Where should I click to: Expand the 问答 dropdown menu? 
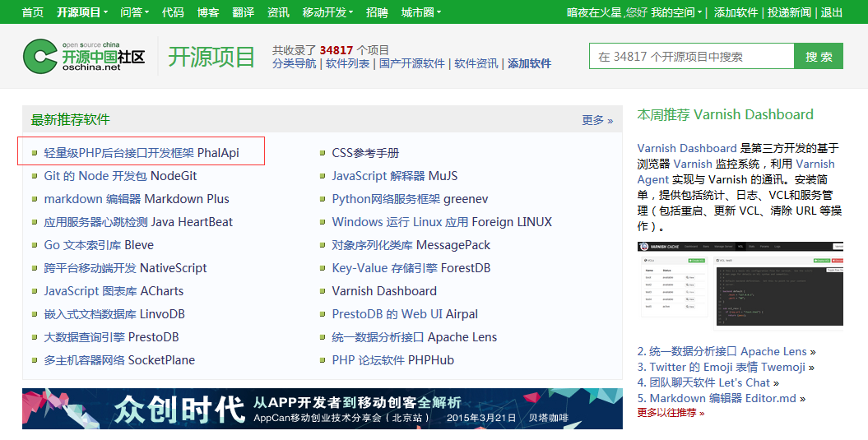pyautogui.click(x=134, y=12)
